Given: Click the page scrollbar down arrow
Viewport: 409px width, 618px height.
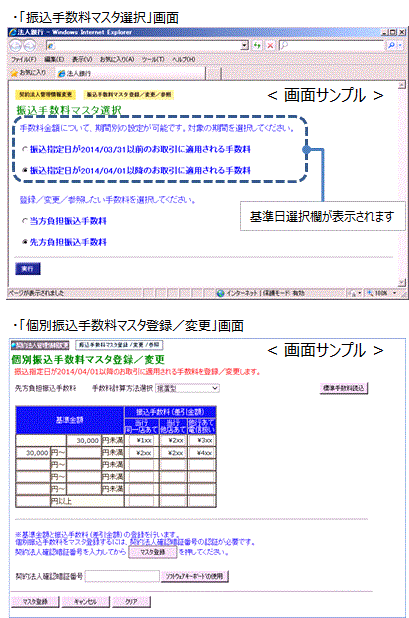Looking at the screenshot, I should click(402, 282).
